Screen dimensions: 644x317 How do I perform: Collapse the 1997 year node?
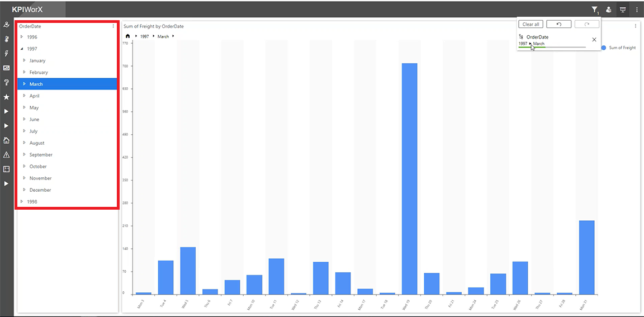(22, 49)
